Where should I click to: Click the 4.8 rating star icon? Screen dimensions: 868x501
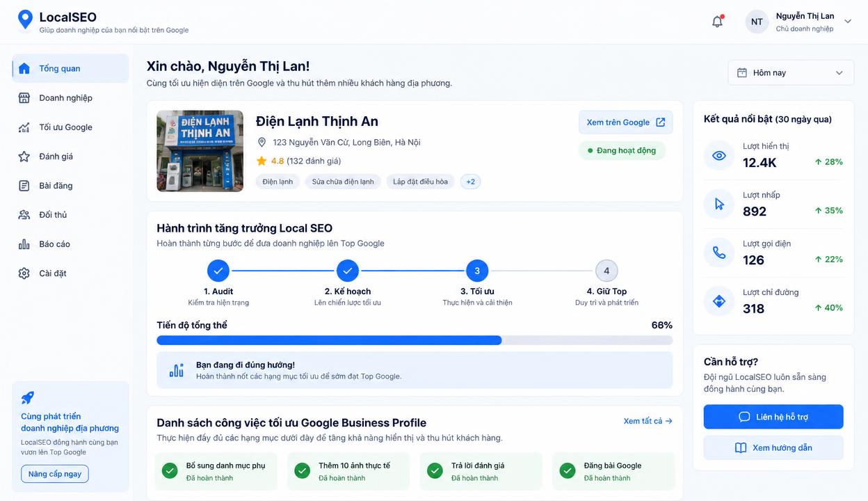click(x=262, y=161)
